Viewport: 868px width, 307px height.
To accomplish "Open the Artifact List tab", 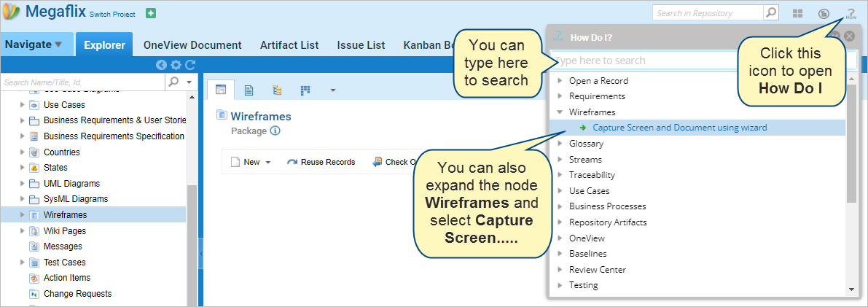I will click(x=289, y=45).
